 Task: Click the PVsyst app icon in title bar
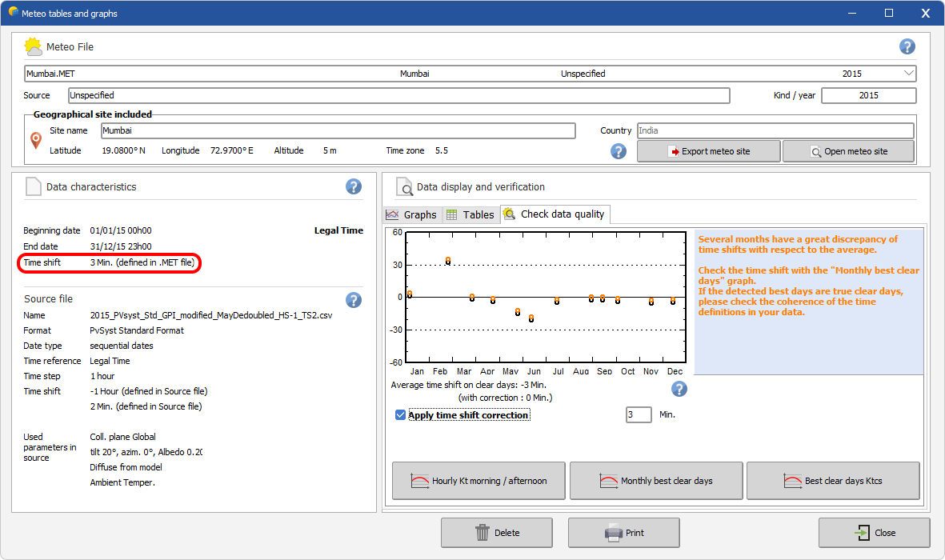click(x=13, y=12)
